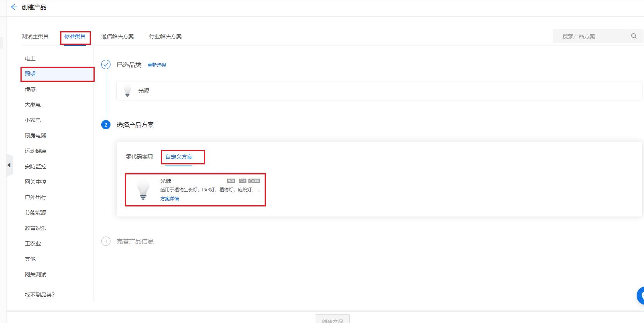Screen dimensions: 644x323
Task: Click the 找不到品类? link
Action: [x=39, y=295]
